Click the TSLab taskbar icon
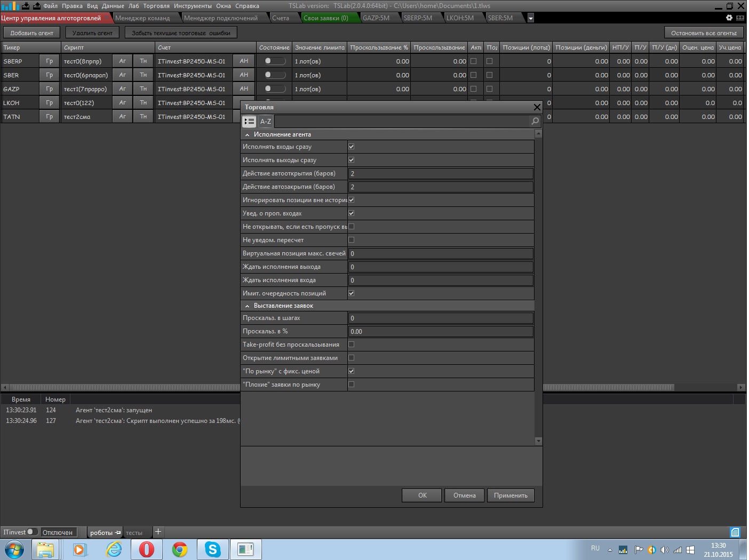Screen dimensions: 749x560 click(x=245, y=549)
